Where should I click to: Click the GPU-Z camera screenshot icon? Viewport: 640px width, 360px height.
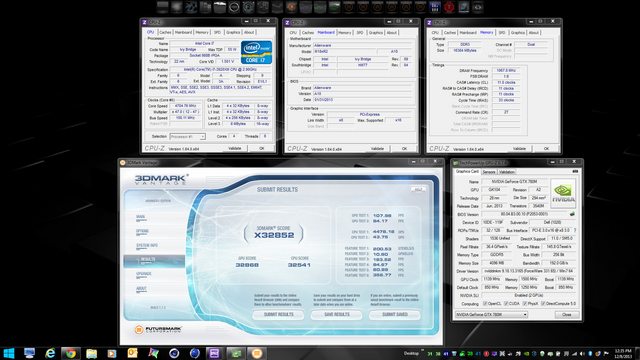click(575, 171)
